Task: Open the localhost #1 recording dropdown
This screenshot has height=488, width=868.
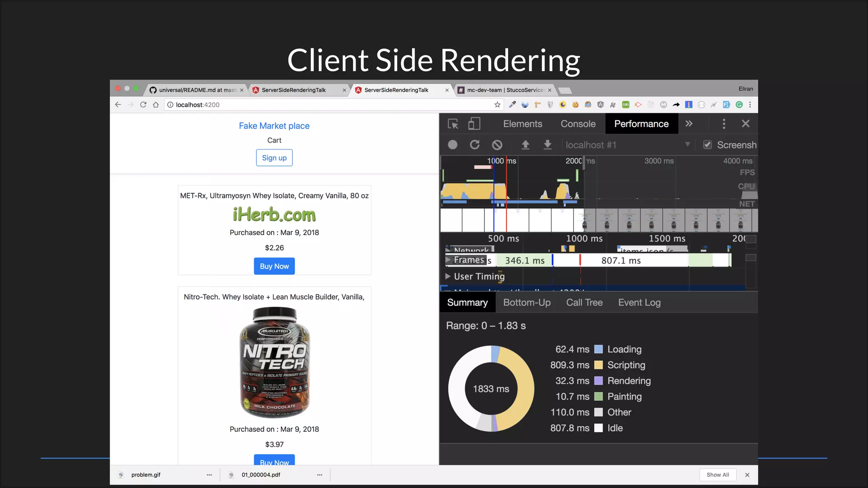Action: (687, 145)
